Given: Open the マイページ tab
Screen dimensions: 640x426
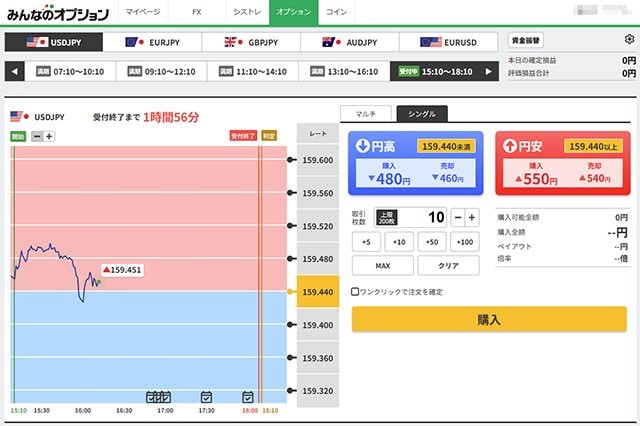Looking at the screenshot, I should point(143,12).
